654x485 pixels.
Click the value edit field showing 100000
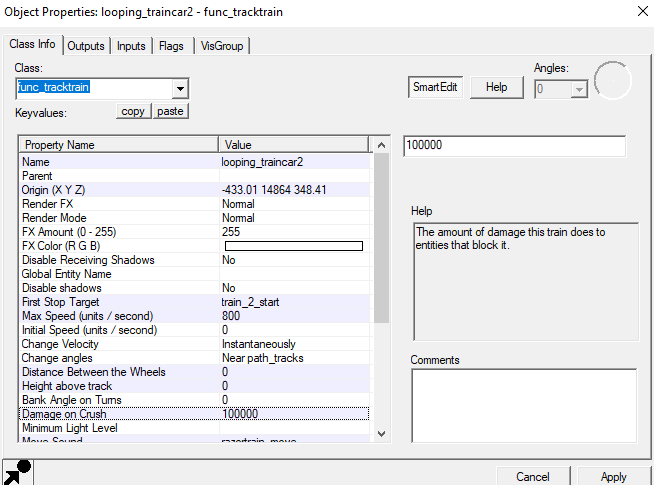point(515,146)
